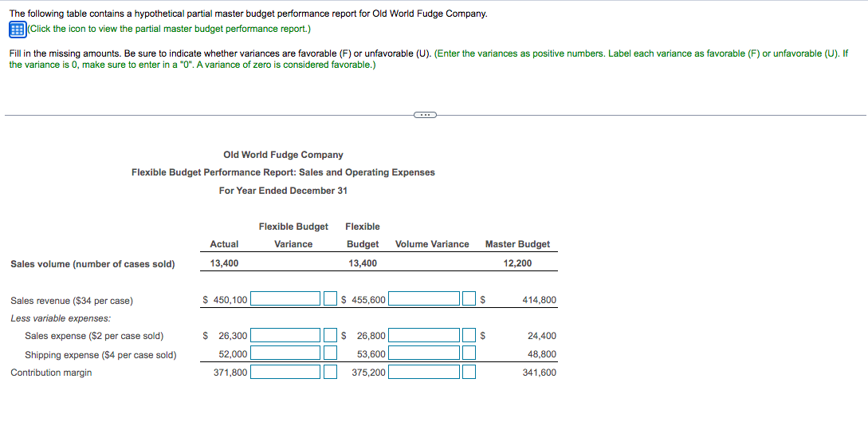Click the Less variable expenses label
868x442 pixels.
[61, 318]
